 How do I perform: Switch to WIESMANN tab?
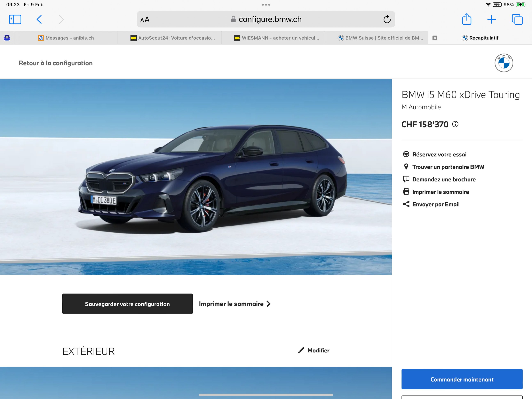pos(273,38)
